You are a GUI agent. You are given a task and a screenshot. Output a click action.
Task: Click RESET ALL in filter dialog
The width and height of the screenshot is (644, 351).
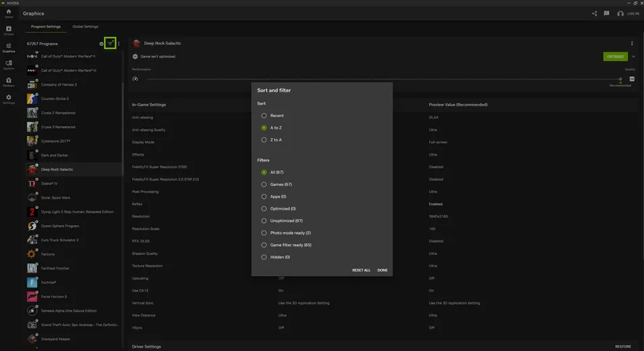point(361,270)
